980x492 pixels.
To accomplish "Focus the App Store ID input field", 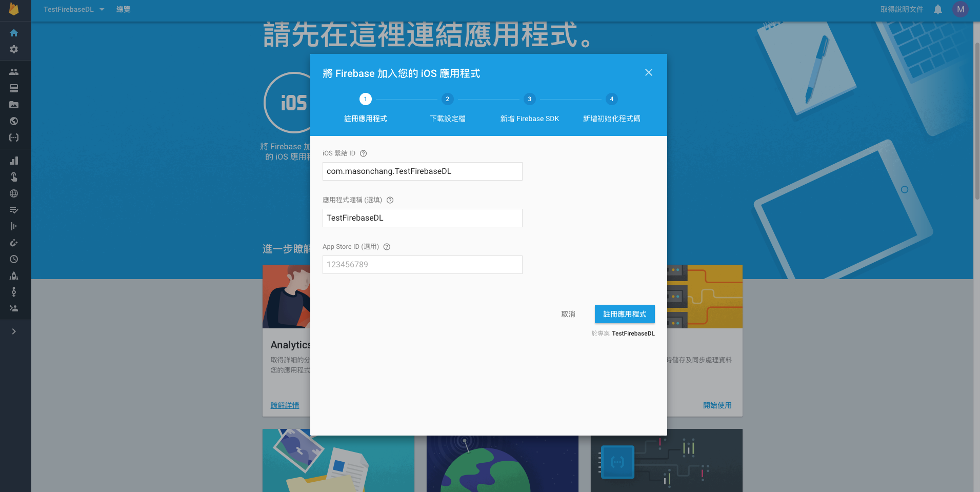I will click(423, 265).
